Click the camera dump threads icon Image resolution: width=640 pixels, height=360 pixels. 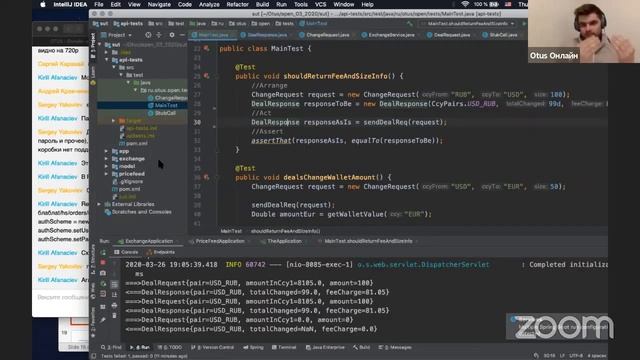103,273
